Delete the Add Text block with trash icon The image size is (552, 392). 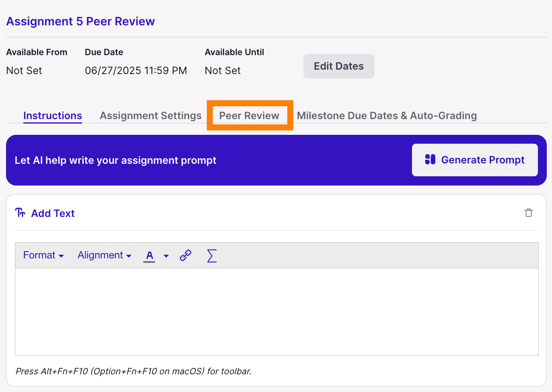pyautogui.click(x=529, y=213)
